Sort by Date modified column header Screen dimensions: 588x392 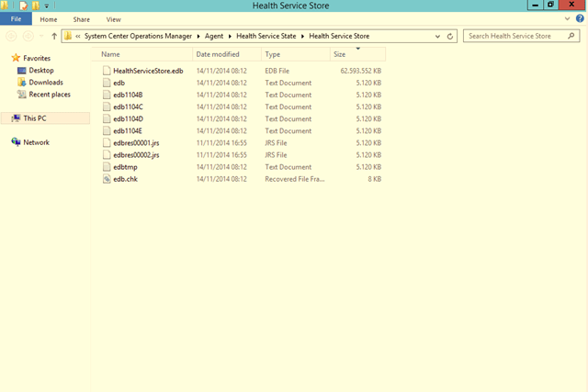[227, 54]
